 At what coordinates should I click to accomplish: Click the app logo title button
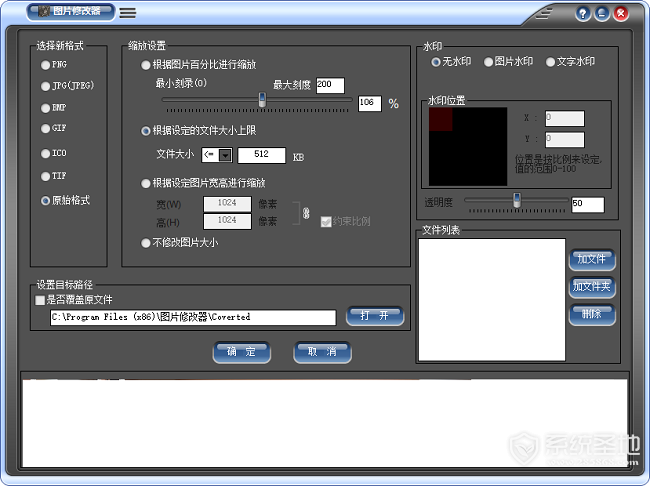coord(70,12)
